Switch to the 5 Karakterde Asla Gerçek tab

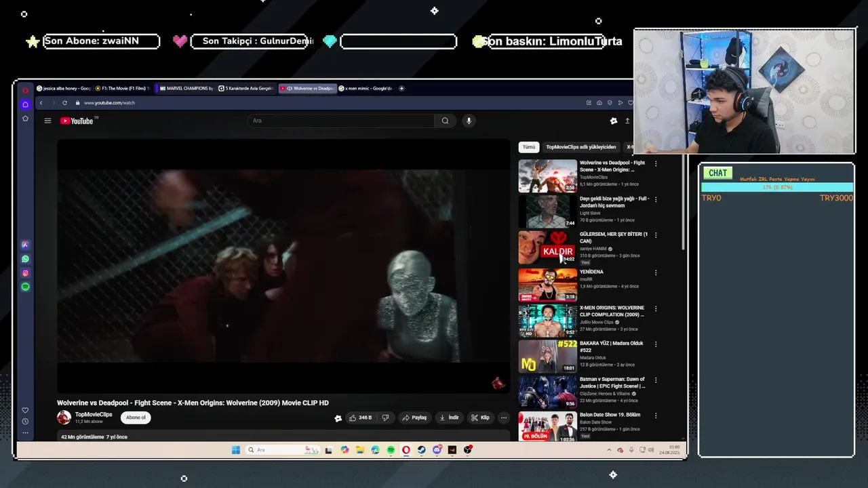(x=245, y=88)
